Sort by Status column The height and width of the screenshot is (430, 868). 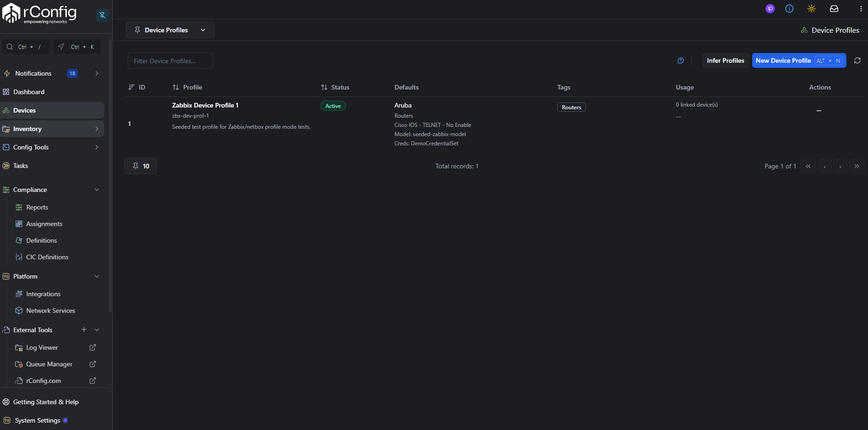(335, 87)
